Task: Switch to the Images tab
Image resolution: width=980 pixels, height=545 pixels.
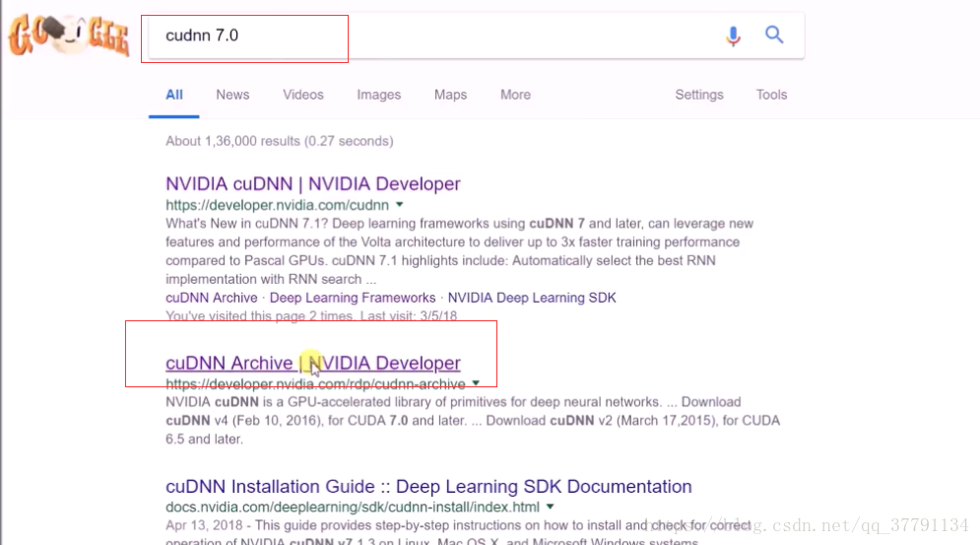Action: (379, 96)
